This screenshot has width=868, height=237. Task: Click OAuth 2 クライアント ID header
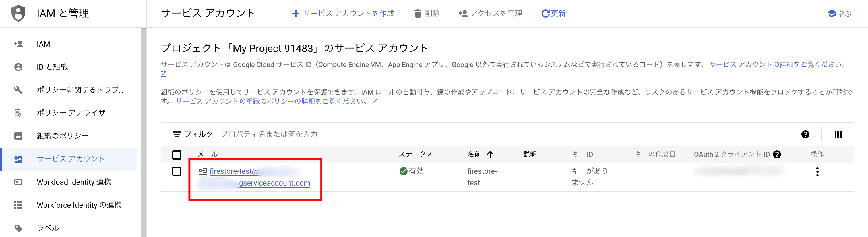[x=732, y=154]
